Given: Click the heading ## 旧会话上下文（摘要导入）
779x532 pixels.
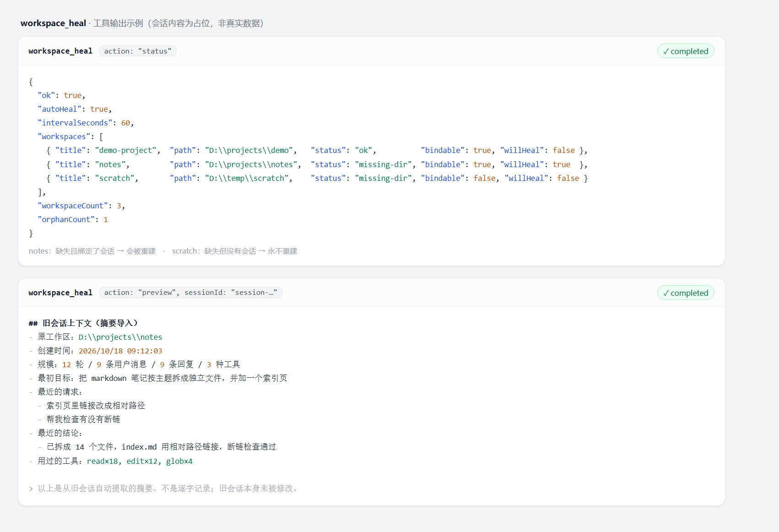Looking at the screenshot, I should click(83, 323).
